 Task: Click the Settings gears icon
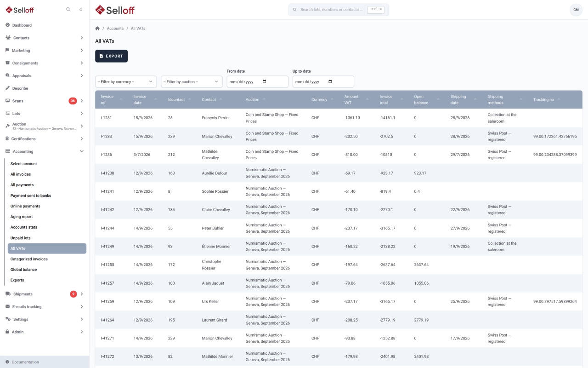[8, 319]
